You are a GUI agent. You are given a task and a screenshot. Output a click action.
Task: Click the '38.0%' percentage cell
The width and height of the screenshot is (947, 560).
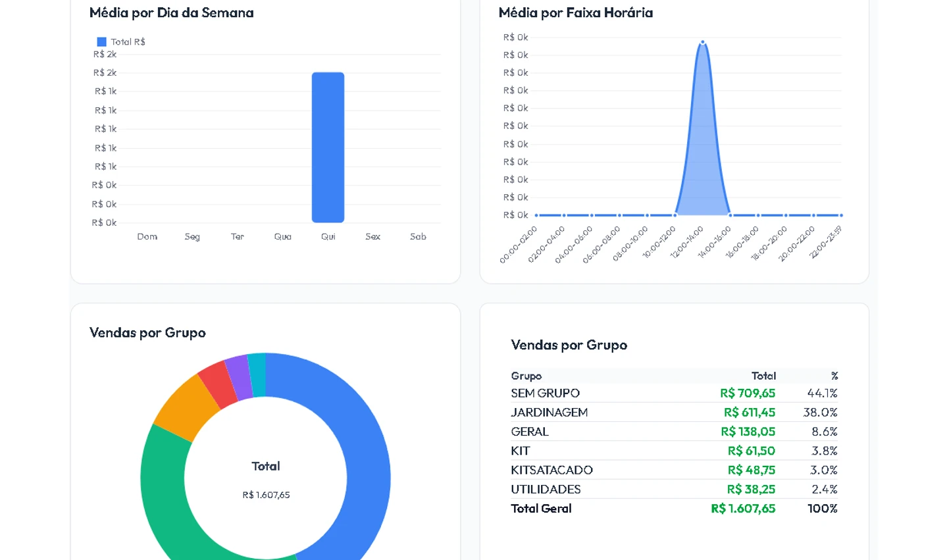pyautogui.click(x=821, y=413)
